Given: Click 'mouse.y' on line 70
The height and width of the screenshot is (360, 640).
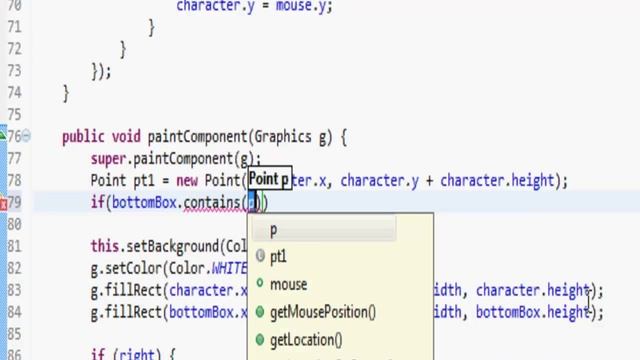Looking at the screenshot, I should coord(301,7).
